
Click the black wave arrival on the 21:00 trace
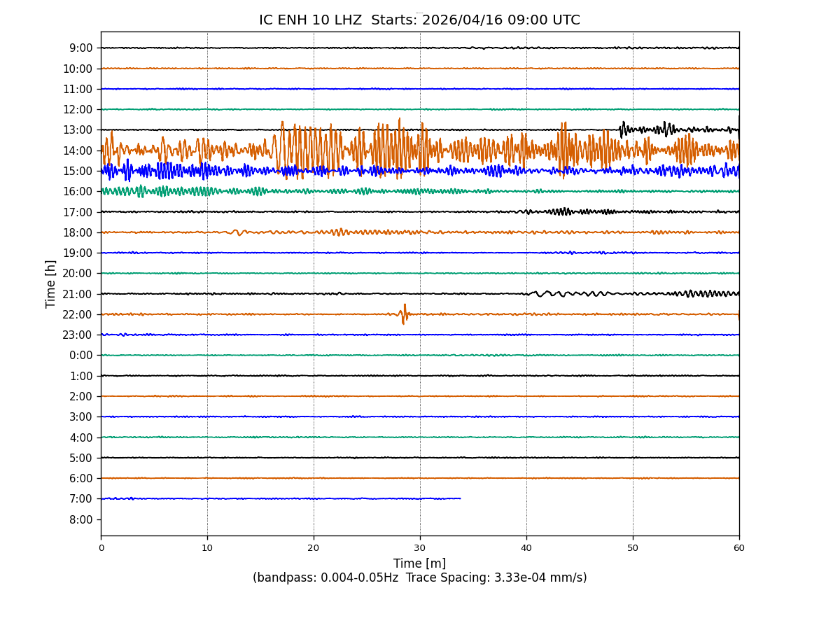point(538,294)
